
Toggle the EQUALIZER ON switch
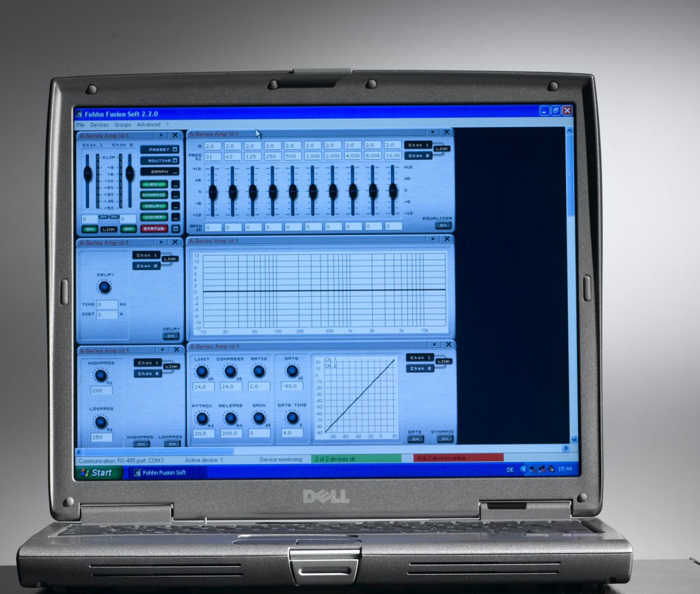point(443,226)
